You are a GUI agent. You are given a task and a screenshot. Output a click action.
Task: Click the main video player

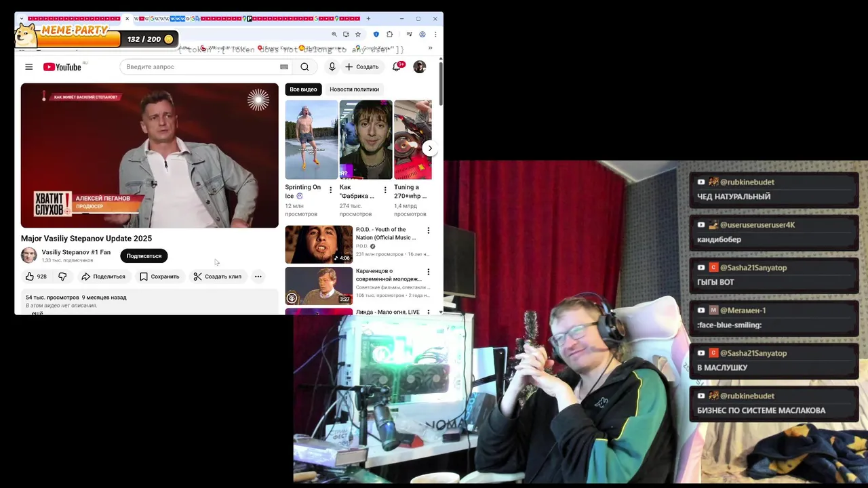pos(149,155)
